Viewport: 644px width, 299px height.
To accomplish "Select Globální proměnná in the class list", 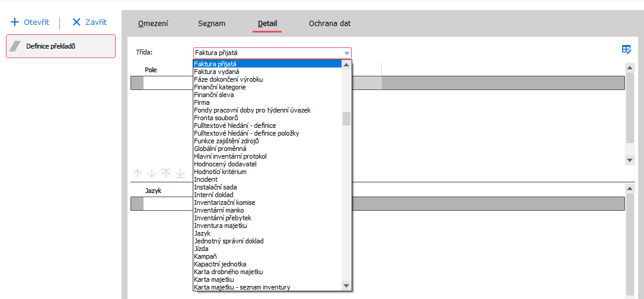I will pyautogui.click(x=220, y=149).
